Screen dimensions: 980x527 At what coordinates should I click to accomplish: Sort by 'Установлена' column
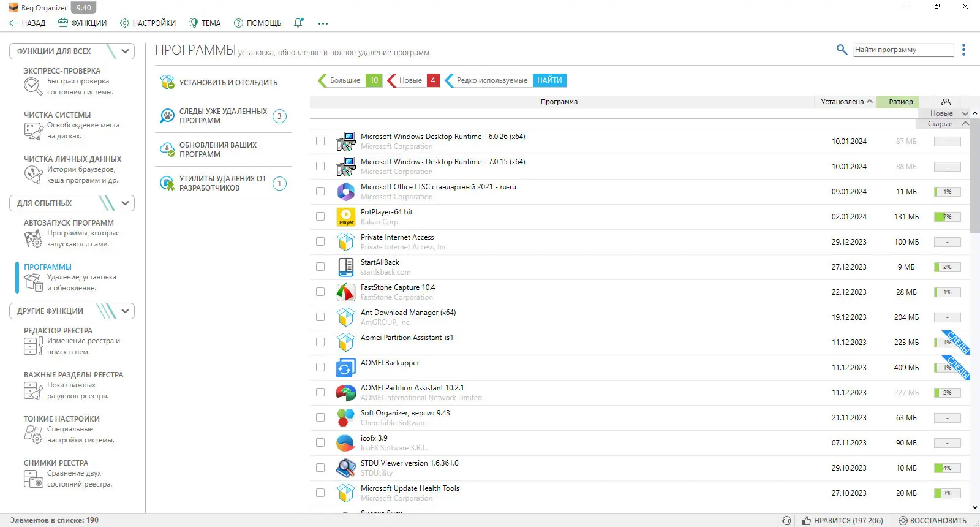click(846, 102)
